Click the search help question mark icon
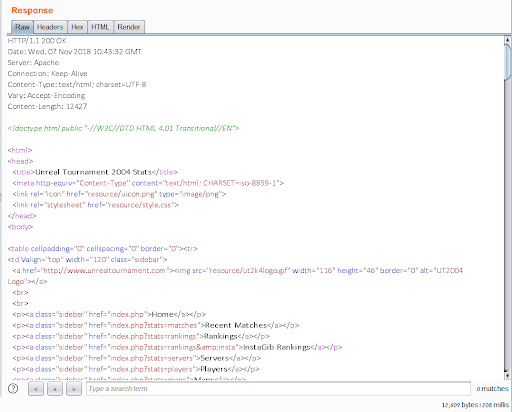512x412 pixels. coord(13,389)
